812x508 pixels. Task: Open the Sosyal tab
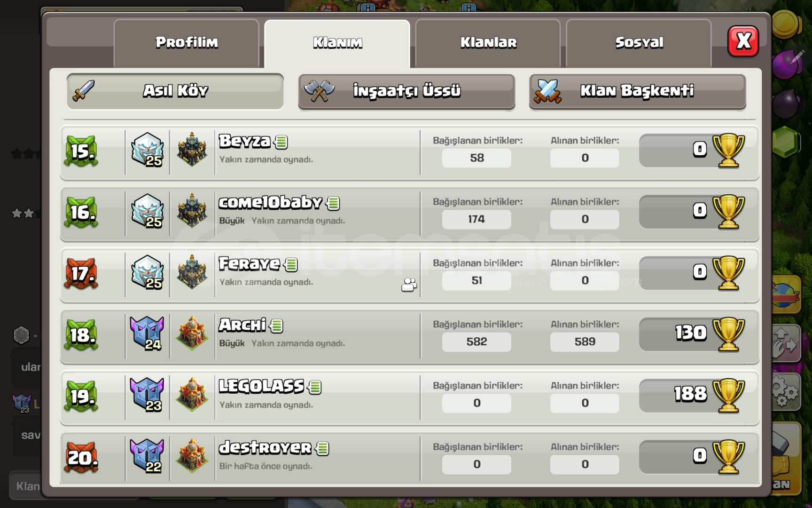click(x=639, y=43)
